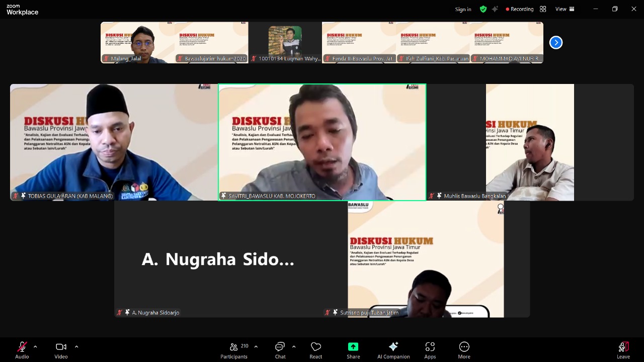Start your video
The image size is (644, 362).
[60, 349]
